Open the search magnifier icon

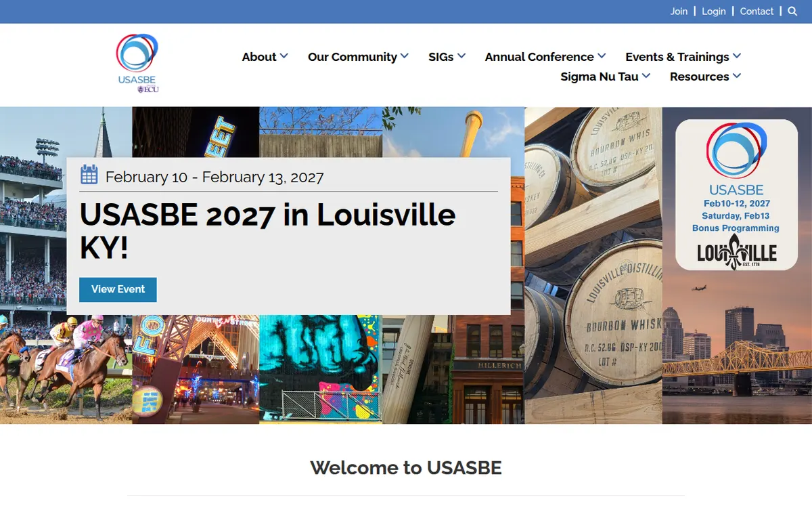[x=792, y=12]
